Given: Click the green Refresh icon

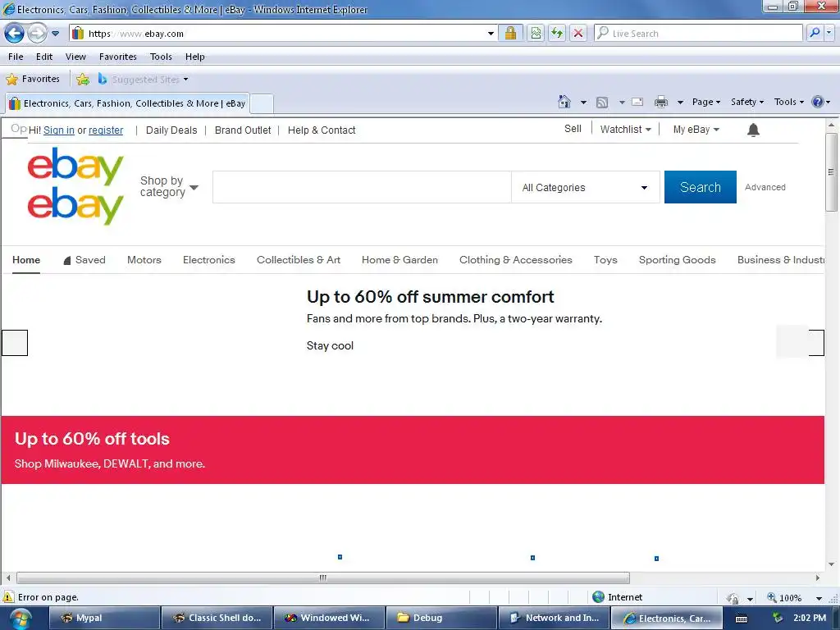Looking at the screenshot, I should [557, 33].
